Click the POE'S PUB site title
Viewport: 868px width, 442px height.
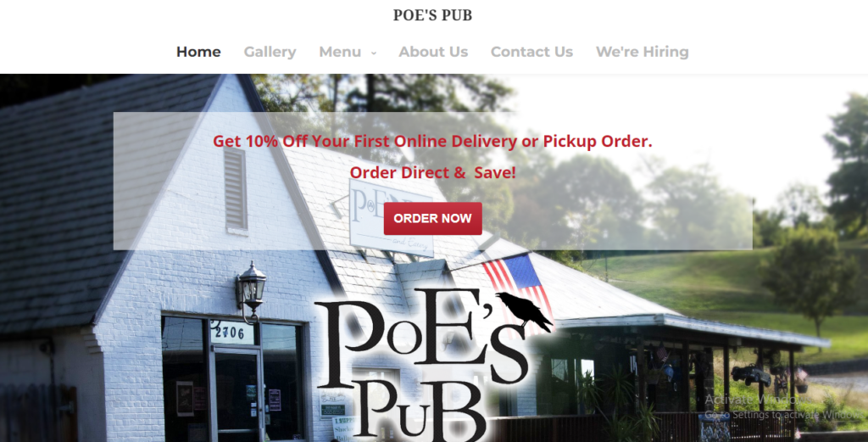coord(432,15)
